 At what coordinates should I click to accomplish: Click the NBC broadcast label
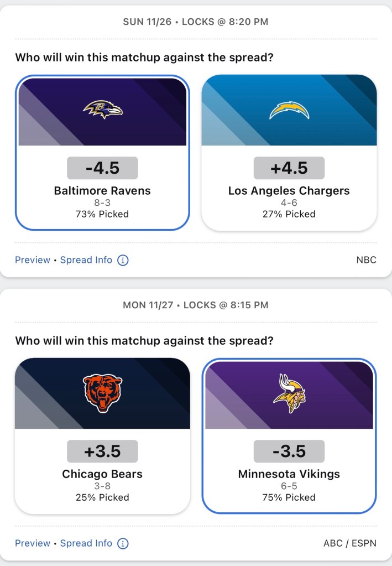click(x=366, y=260)
